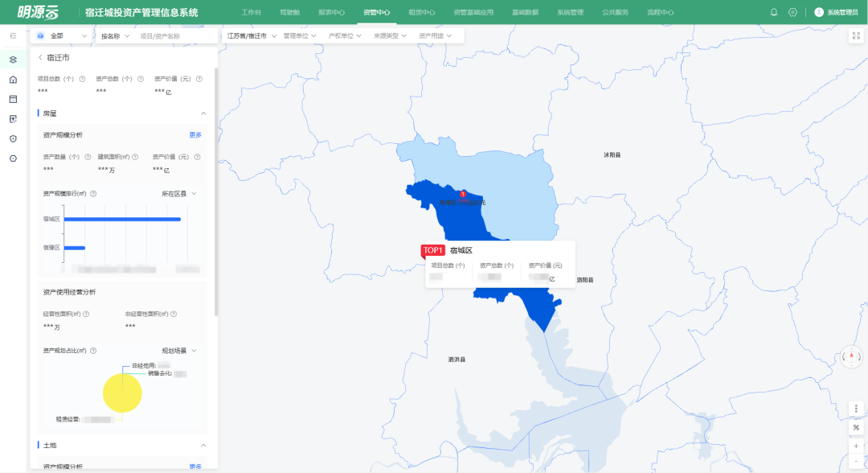Go back using arrow beside 宿迁市
The width and height of the screenshot is (868, 473).
(40, 58)
